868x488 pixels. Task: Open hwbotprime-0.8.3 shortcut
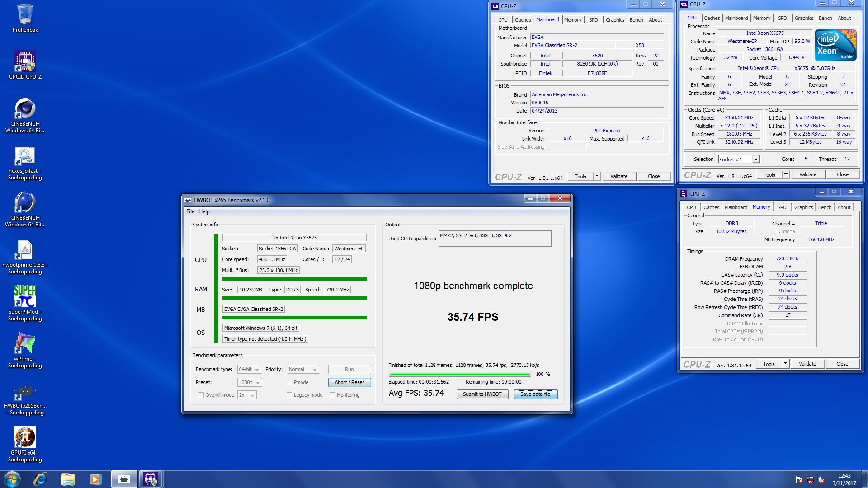[25, 257]
